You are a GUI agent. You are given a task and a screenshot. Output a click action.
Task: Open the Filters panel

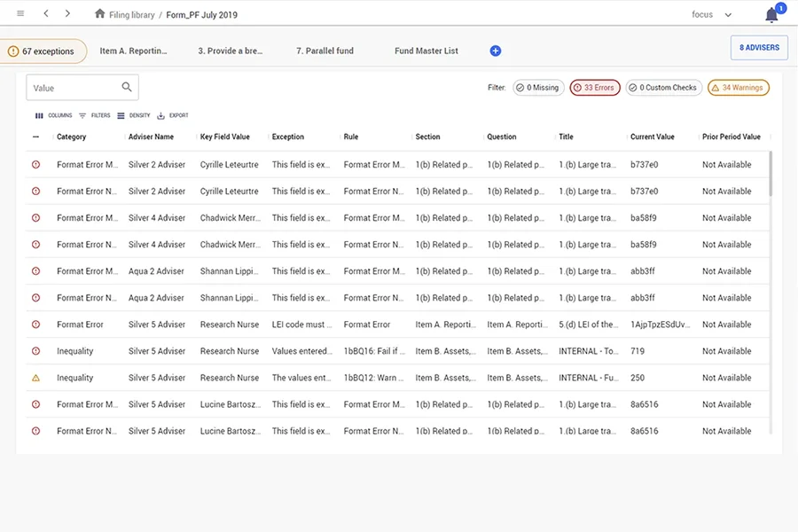point(94,115)
